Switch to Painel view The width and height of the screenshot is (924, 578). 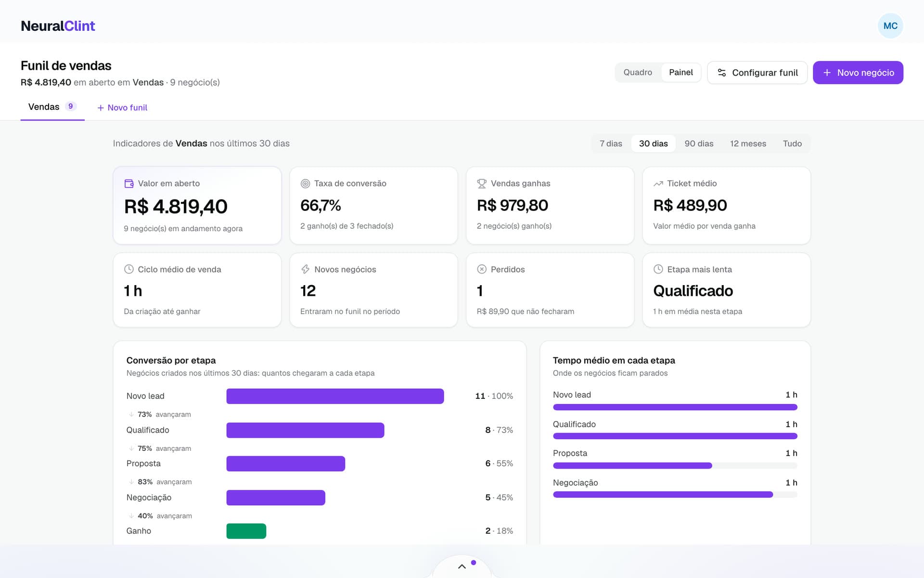click(681, 72)
